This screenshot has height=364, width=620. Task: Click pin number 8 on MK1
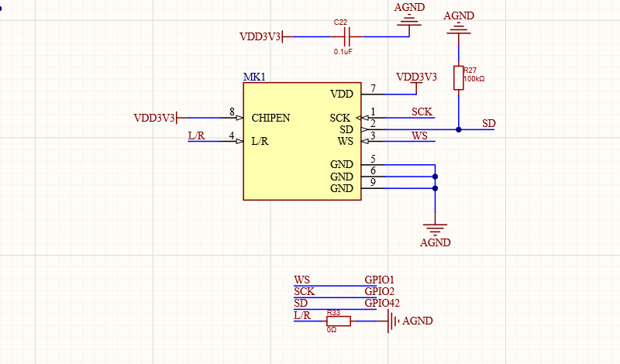coord(232,112)
